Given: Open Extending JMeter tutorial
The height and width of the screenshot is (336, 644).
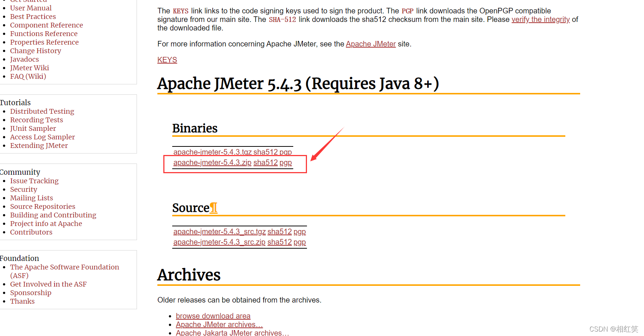Looking at the screenshot, I should point(39,145).
